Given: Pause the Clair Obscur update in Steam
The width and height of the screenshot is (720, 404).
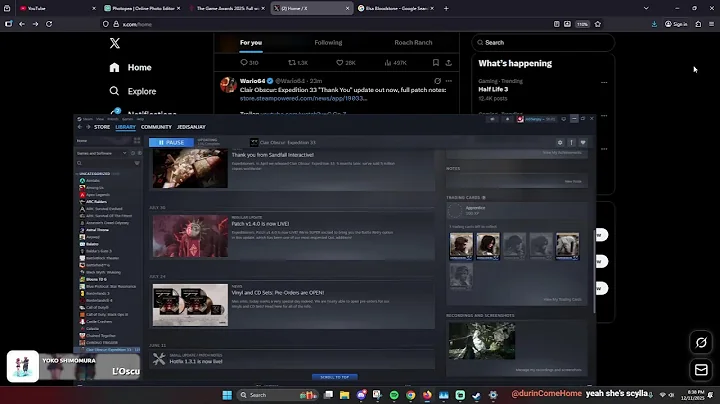Looking at the screenshot, I should coord(171,142).
